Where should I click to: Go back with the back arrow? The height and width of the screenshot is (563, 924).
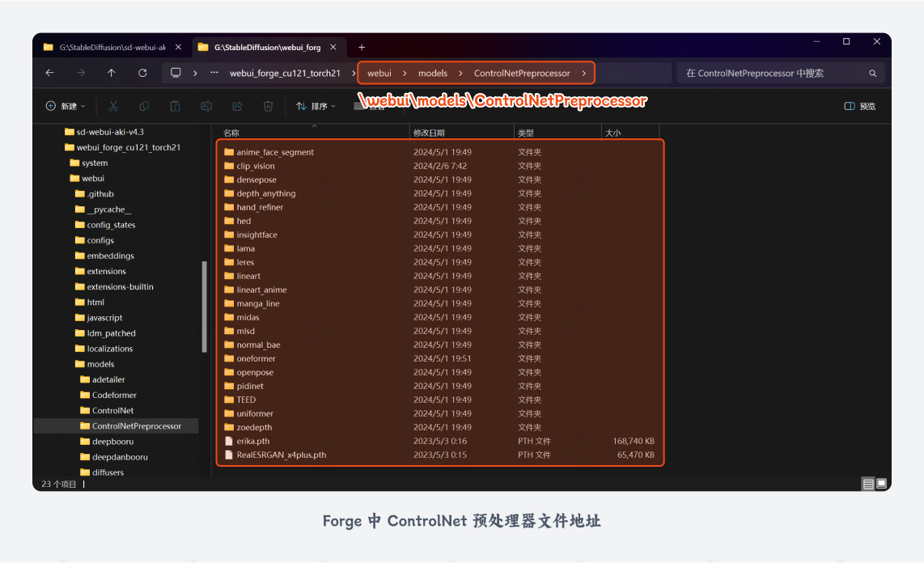[x=49, y=73]
